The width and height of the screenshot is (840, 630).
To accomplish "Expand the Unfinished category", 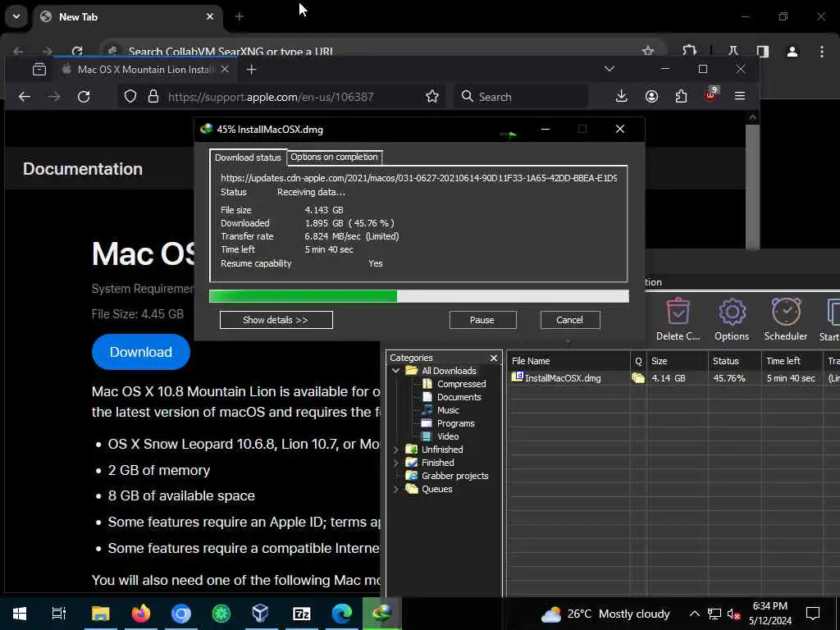I will tap(396, 450).
